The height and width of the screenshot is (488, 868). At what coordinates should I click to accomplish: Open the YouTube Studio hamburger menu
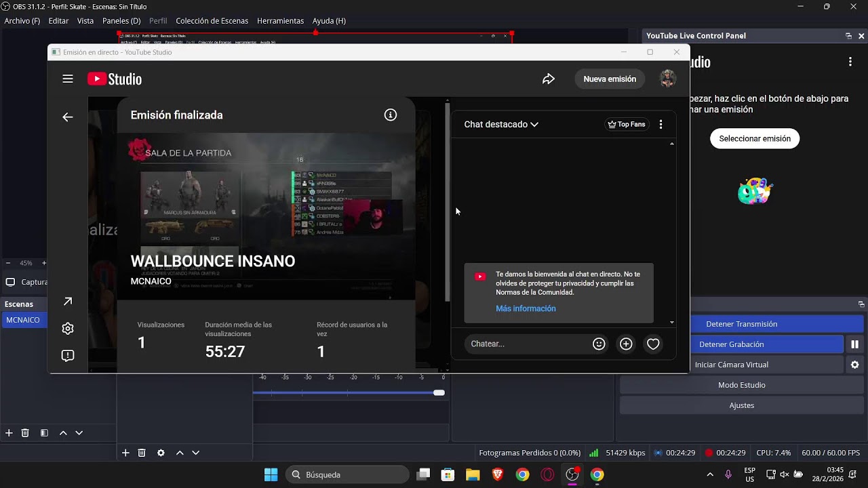pyautogui.click(x=68, y=79)
